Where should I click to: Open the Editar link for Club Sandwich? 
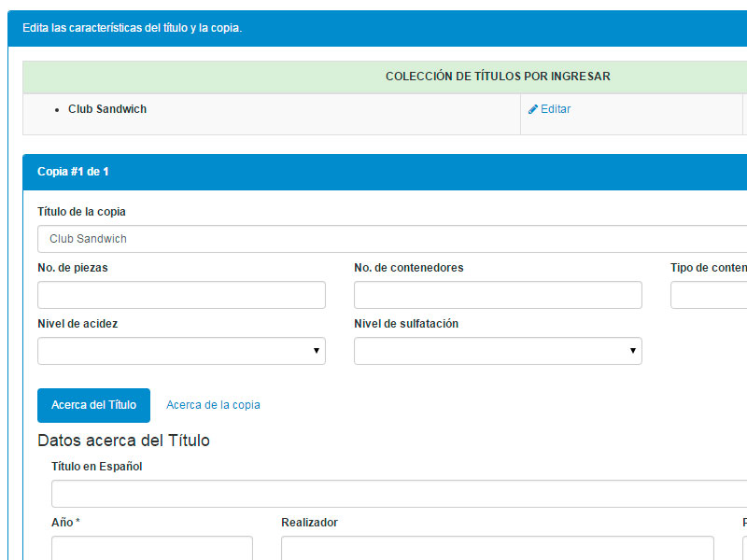click(555, 109)
